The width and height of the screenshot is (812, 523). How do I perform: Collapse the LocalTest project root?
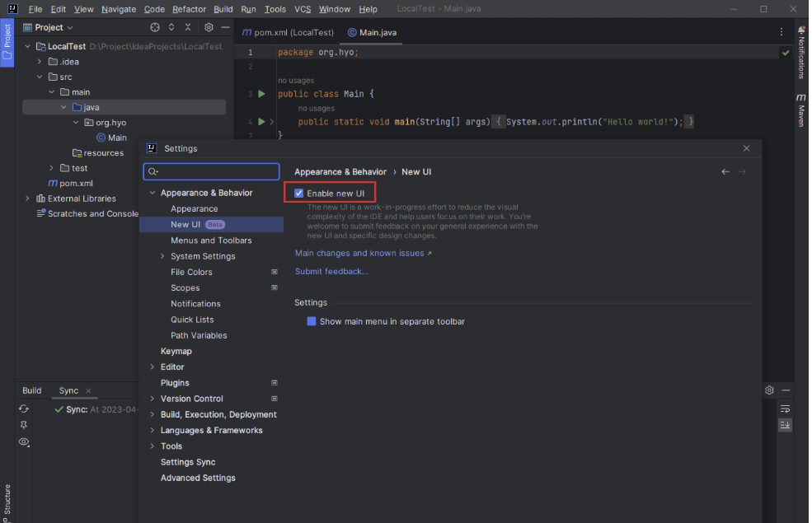(x=27, y=47)
